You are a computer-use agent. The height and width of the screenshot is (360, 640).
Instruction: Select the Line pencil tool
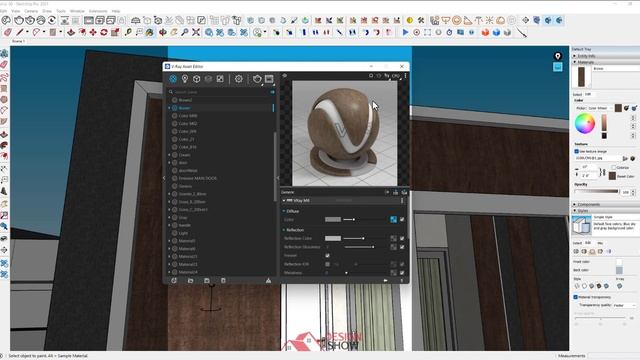(x=20, y=32)
